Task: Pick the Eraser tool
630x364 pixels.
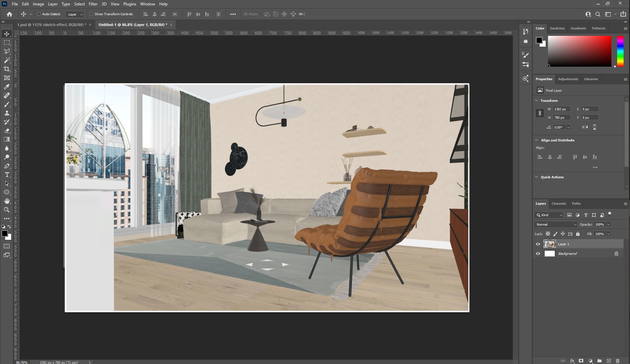Action: pos(7,131)
